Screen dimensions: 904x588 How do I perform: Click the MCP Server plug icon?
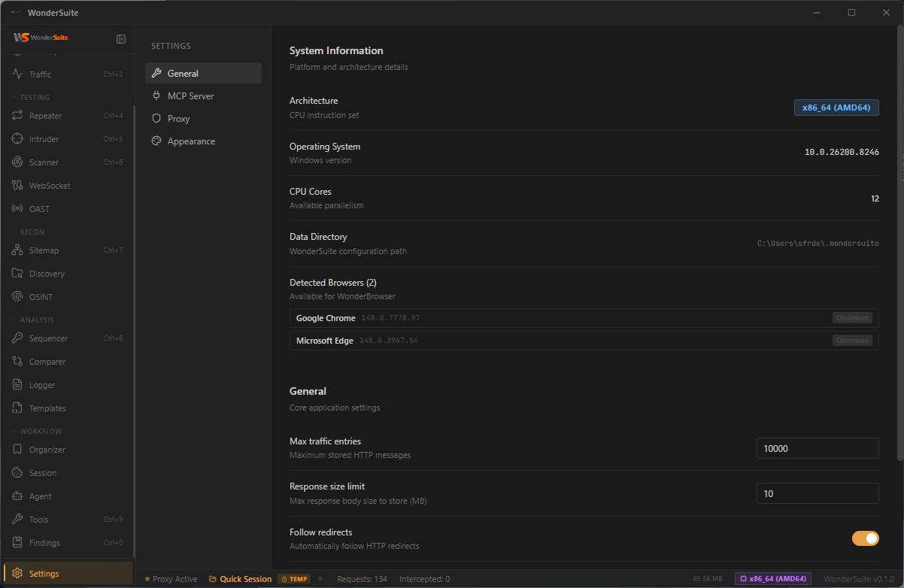[x=156, y=96]
